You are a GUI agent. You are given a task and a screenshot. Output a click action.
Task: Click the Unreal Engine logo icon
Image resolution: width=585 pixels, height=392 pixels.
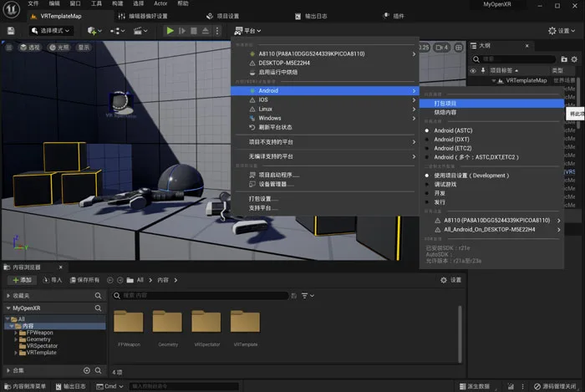point(11,10)
